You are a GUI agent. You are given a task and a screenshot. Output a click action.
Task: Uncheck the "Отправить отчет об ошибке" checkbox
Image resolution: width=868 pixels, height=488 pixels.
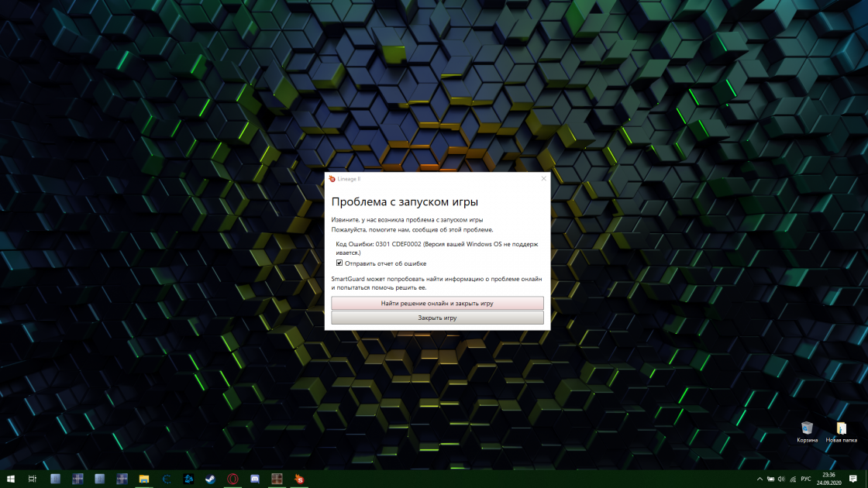pos(339,263)
